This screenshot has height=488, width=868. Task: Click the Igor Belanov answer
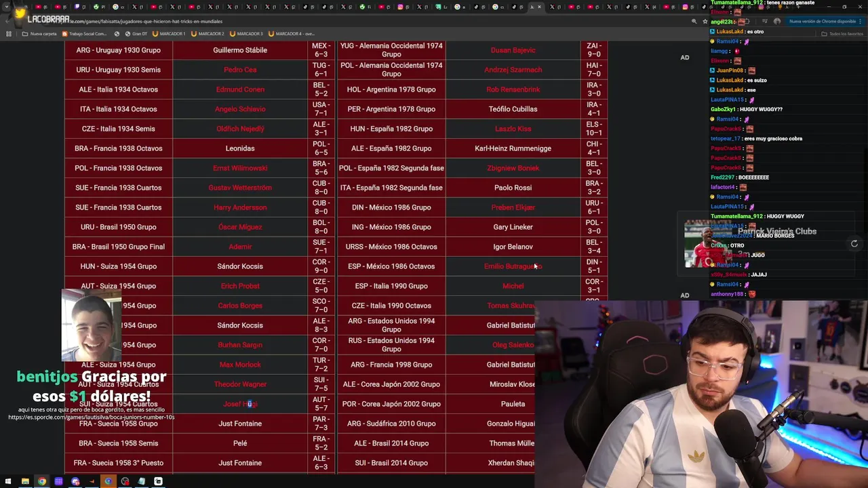point(513,247)
